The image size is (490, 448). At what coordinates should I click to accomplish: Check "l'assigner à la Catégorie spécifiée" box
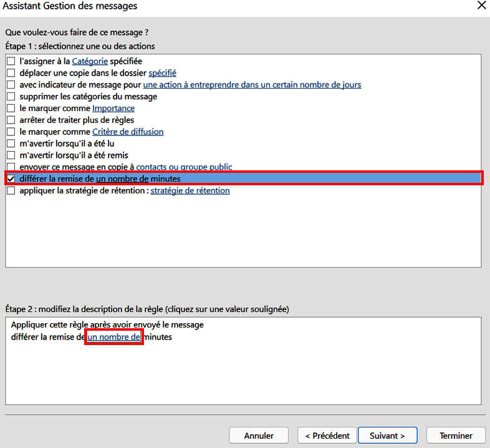click(x=11, y=61)
